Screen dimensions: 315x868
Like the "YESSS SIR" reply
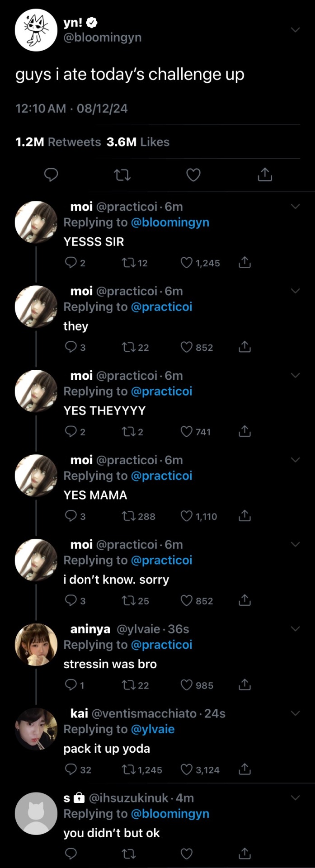187,263
